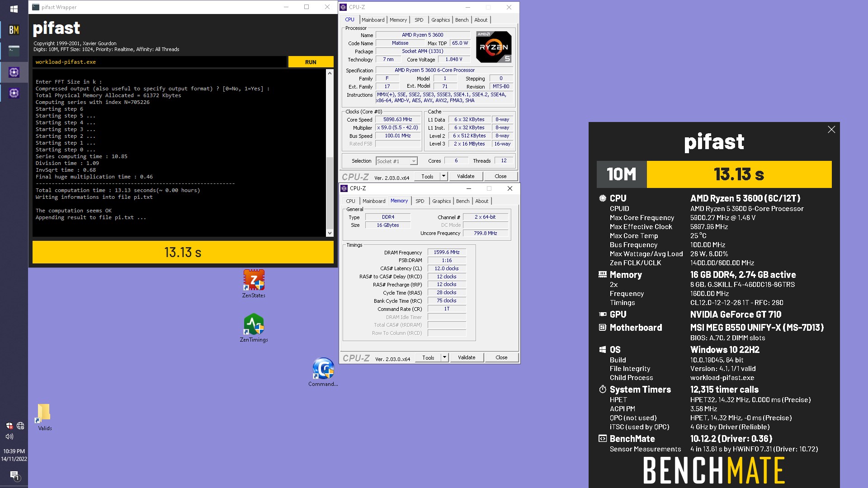
Task: Select the first CPU-Z taskbar icon
Action: click(x=14, y=72)
